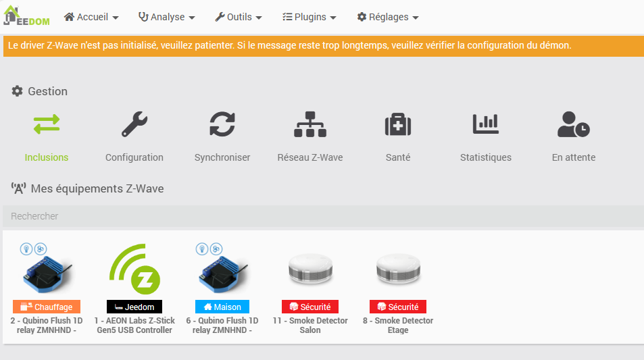Click the Configuration label
The width and height of the screenshot is (644, 360).
coord(134,157)
